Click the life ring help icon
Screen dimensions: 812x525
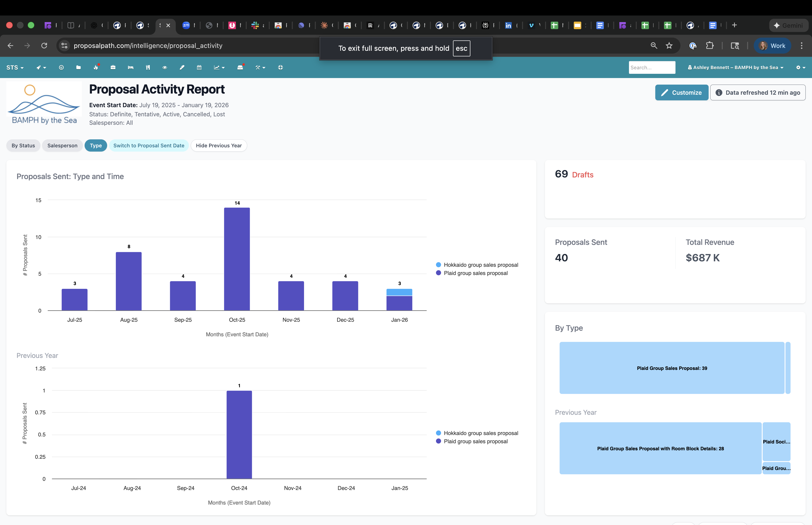tap(281, 67)
